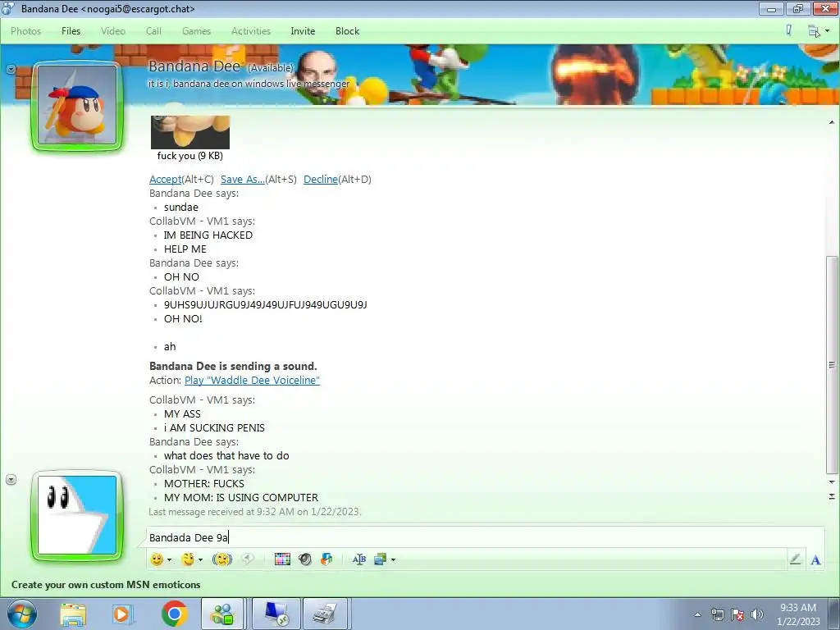Screen dimensions: 840x630
Task: Play "Waddle Dee Voiceline" sound link
Action: 252,381
